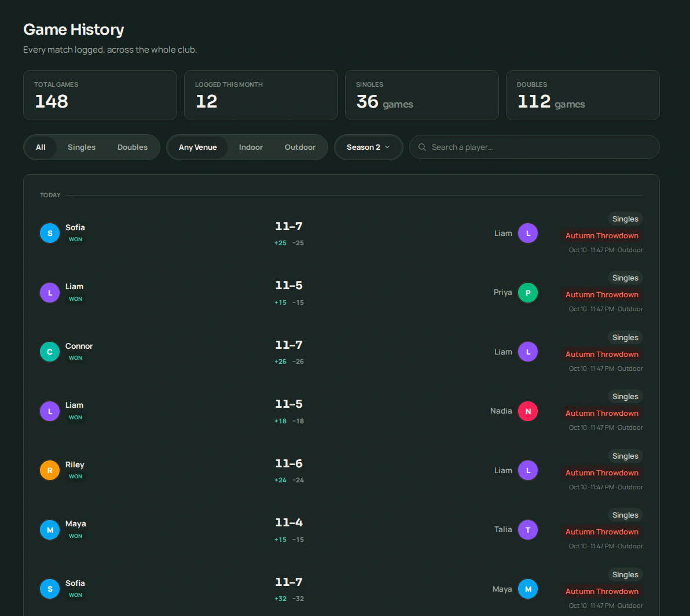The height and width of the screenshot is (616, 690).
Task: Click Liam's avatar in the match vs Priya
Action: (50, 293)
